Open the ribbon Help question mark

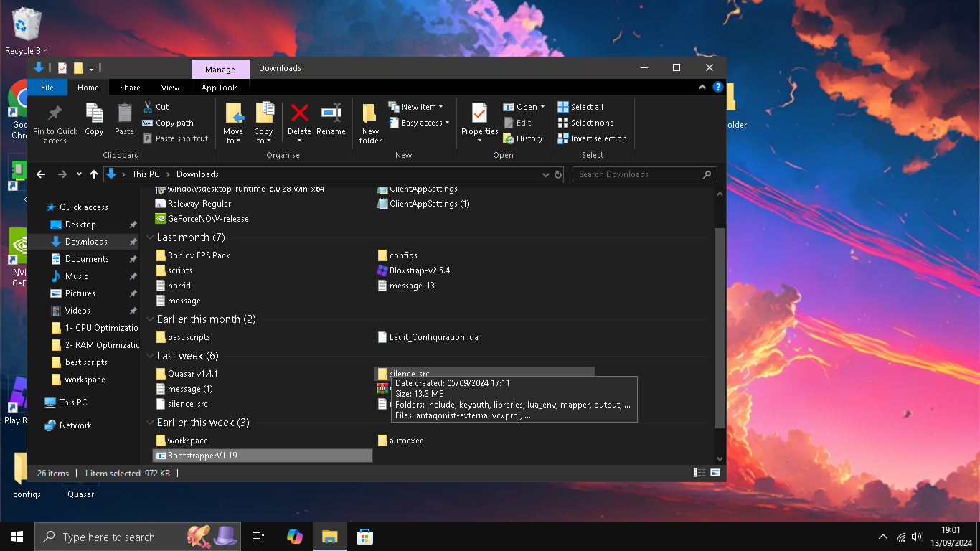pos(717,88)
